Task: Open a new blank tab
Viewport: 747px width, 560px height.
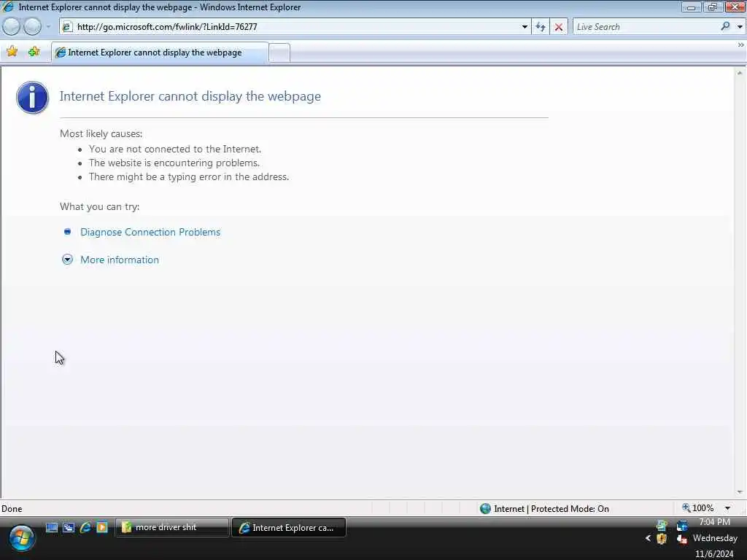Action: pyautogui.click(x=279, y=52)
